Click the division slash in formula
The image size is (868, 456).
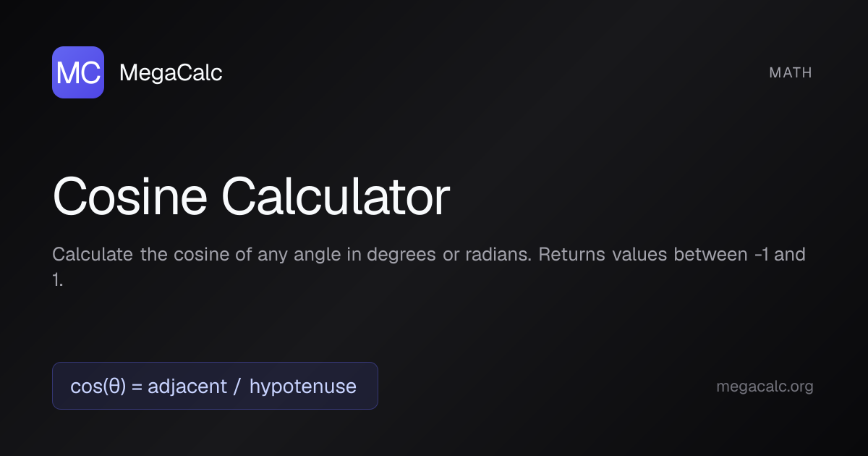[237, 387]
